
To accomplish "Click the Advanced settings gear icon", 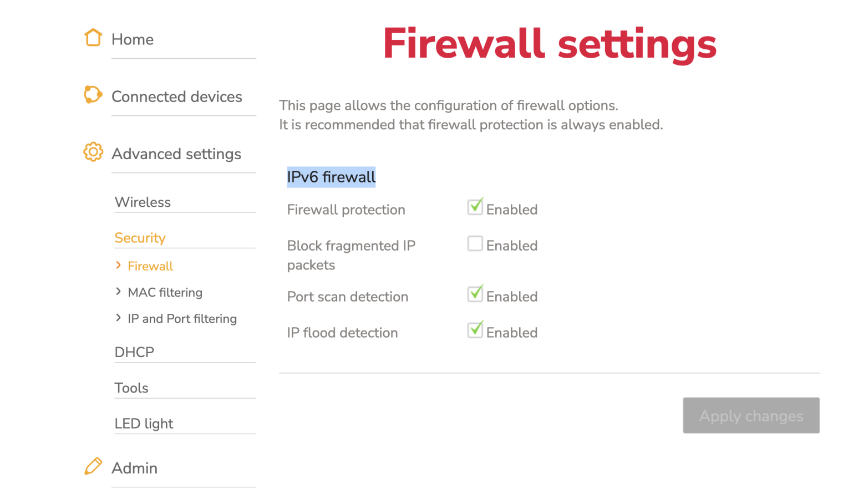I will click(x=93, y=152).
